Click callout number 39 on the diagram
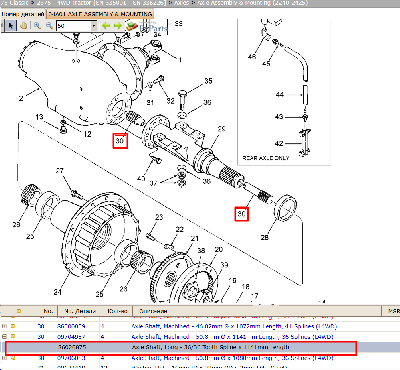400x370 pixels. (x=224, y=265)
